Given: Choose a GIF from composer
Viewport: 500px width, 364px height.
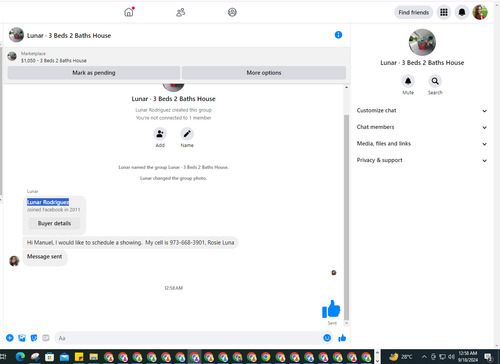Looking at the screenshot, I should click(x=46, y=338).
